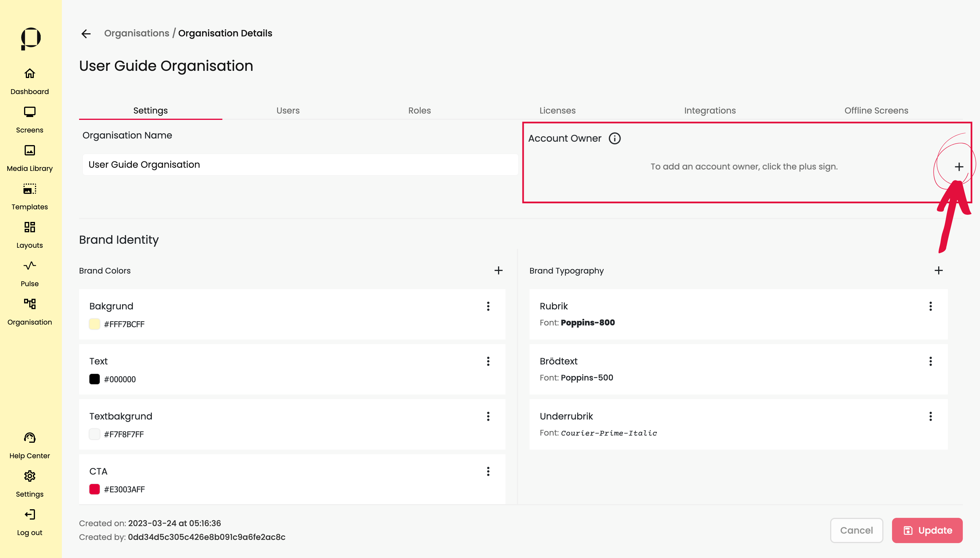Click the back arrow icon
The image size is (980, 558).
point(86,34)
